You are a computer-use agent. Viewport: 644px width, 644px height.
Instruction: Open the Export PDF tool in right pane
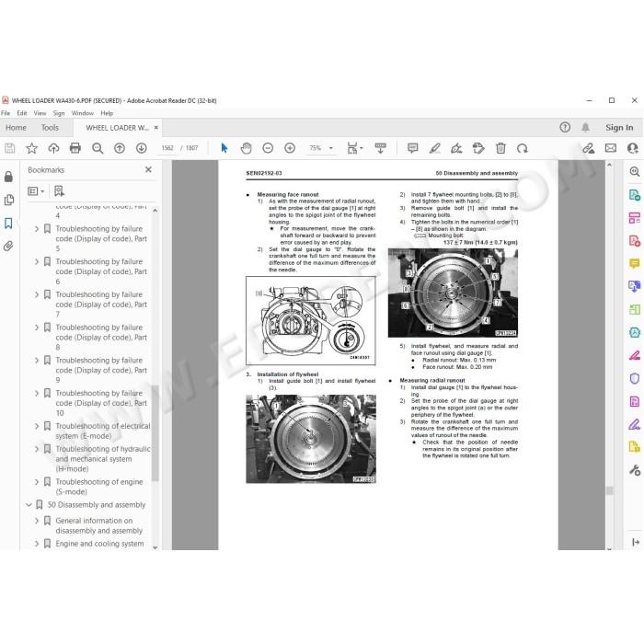tap(635, 195)
